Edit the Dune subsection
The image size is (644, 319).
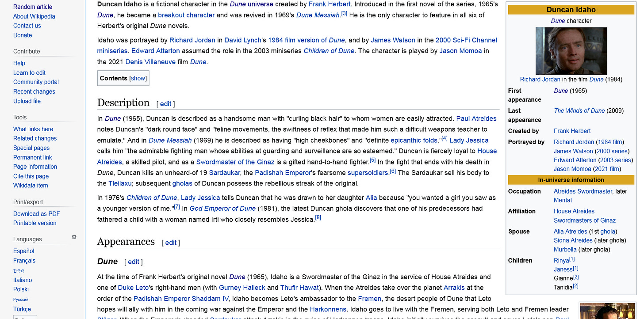tap(134, 262)
